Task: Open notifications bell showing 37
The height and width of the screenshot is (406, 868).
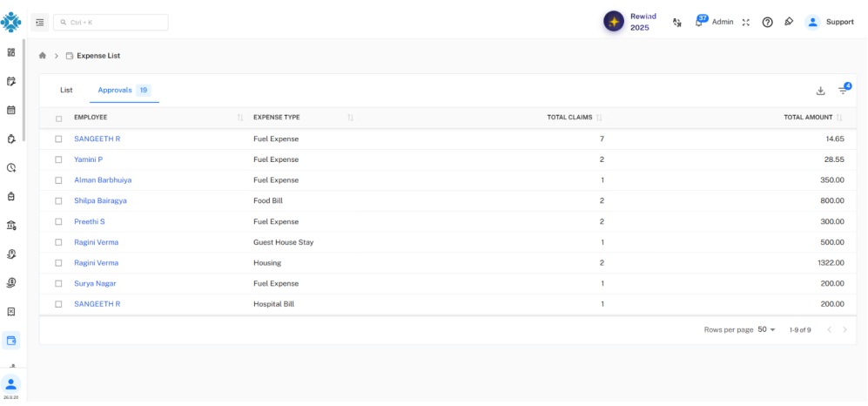Action: (699, 22)
